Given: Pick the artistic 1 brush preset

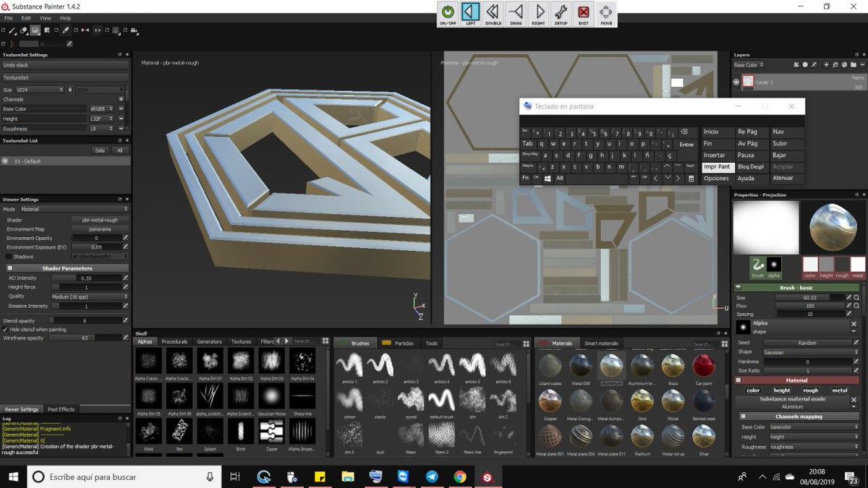Looking at the screenshot, I should click(349, 367).
